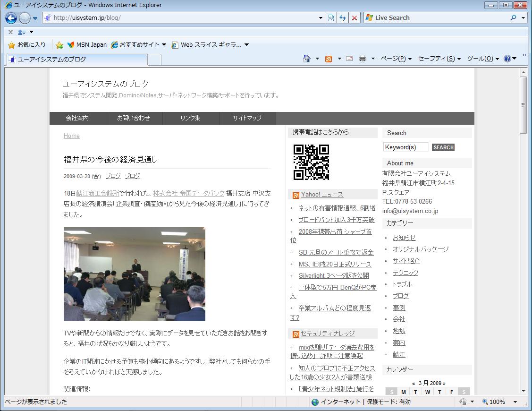Screen dimensions: 532x411
Task: Click the scrollbar up arrow
Action: tap(523, 72)
